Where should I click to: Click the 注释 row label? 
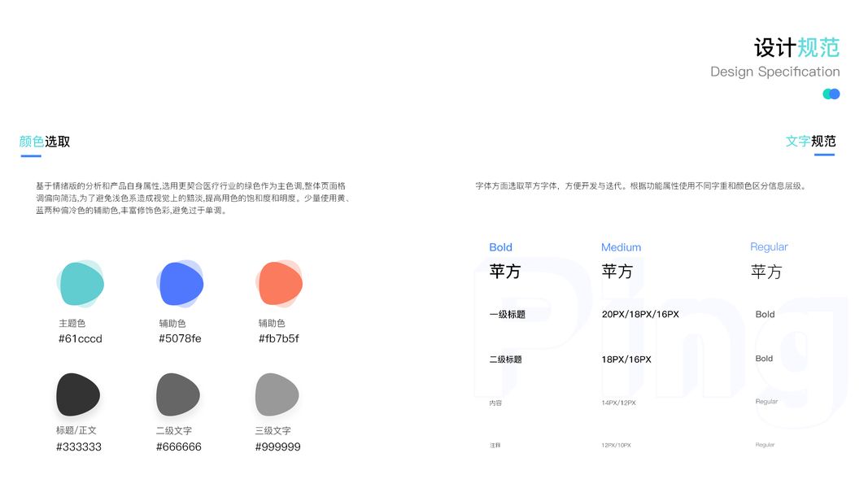(x=495, y=445)
